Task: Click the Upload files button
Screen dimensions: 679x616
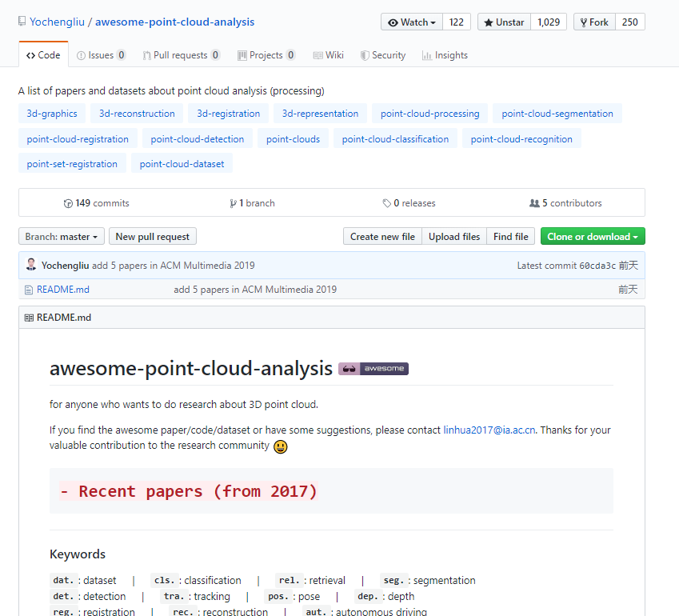Action: click(454, 237)
